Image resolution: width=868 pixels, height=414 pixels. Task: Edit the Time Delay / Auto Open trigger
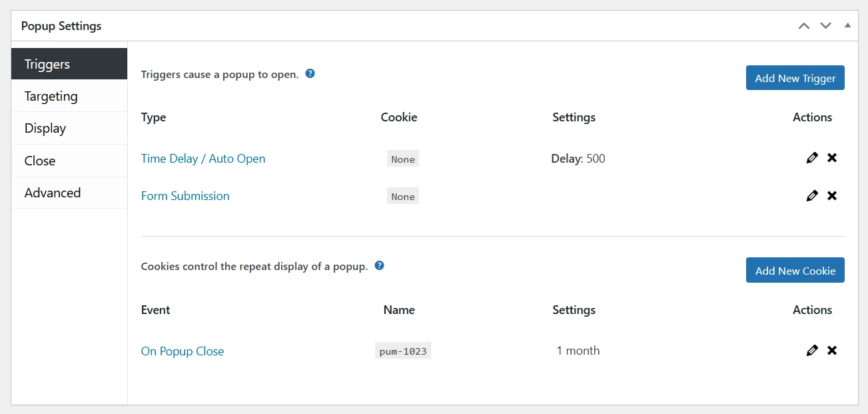[811, 158]
